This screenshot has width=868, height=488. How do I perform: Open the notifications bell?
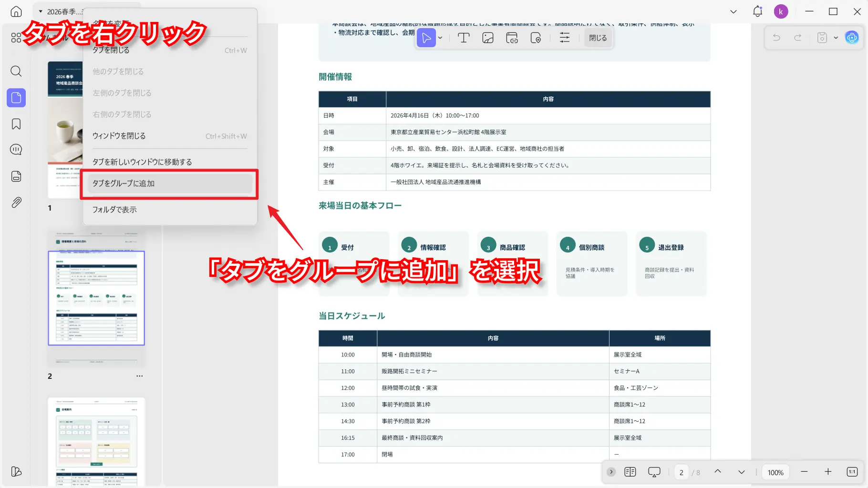click(x=758, y=11)
